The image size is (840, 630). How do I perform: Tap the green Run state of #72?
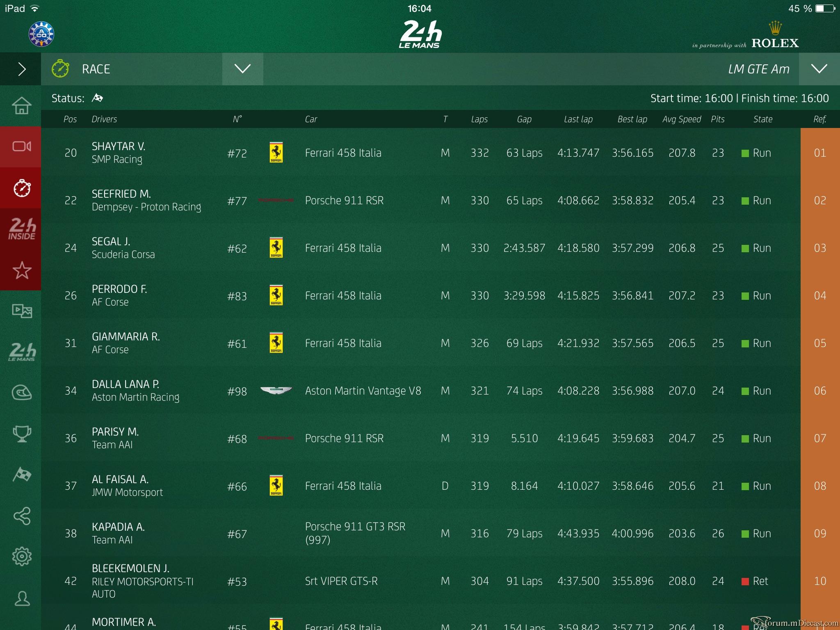756,153
